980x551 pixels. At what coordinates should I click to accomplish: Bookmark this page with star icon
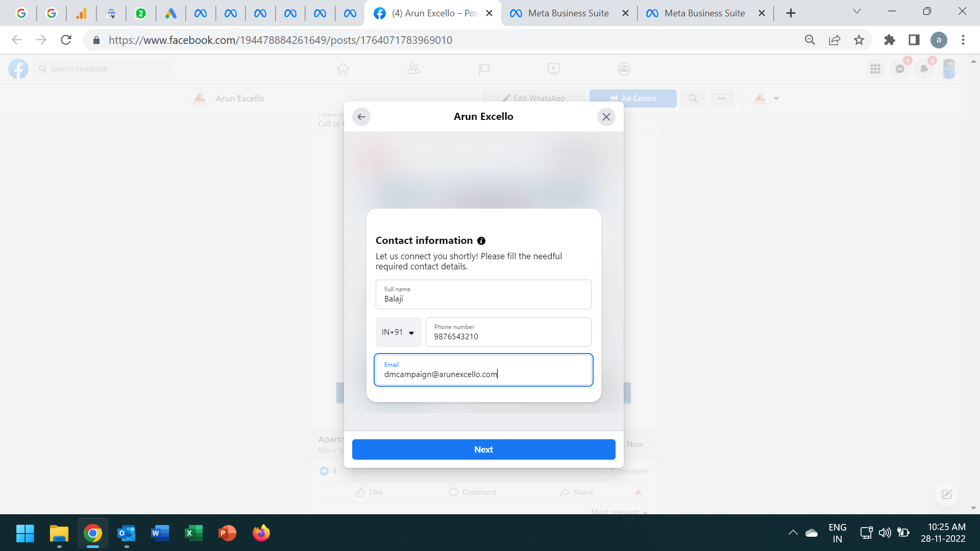pos(859,40)
